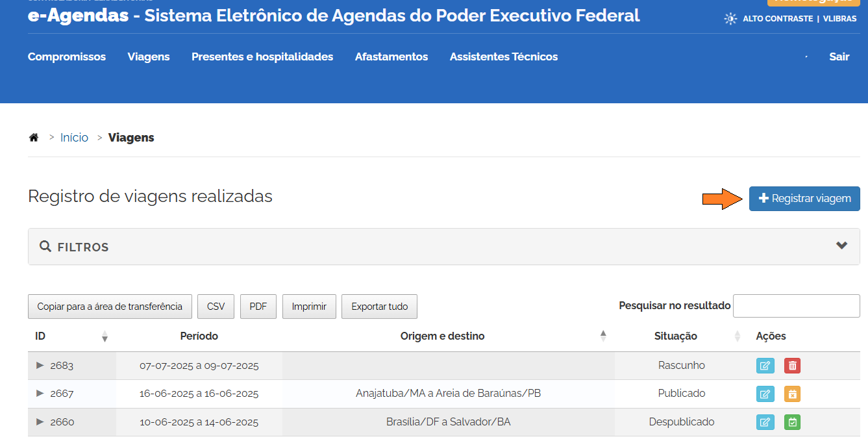The height and width of the screenshot is (441, 868).
Task: Click the Registrar viagem button
Action: (x=804, y=199)
